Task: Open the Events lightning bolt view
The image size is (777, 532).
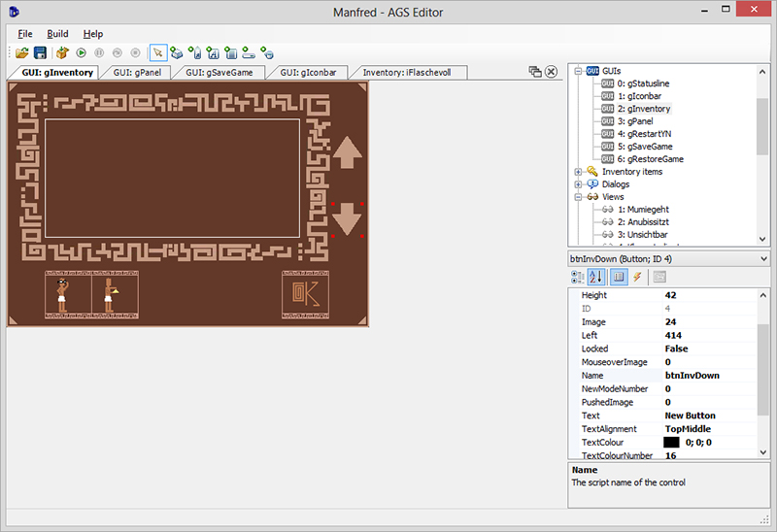Action: point(637,277)
